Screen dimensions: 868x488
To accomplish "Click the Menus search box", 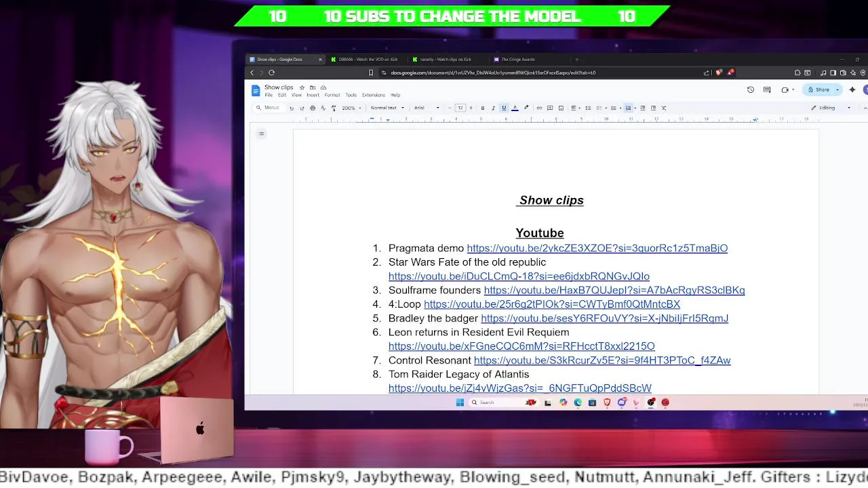I will pos(269,108).
